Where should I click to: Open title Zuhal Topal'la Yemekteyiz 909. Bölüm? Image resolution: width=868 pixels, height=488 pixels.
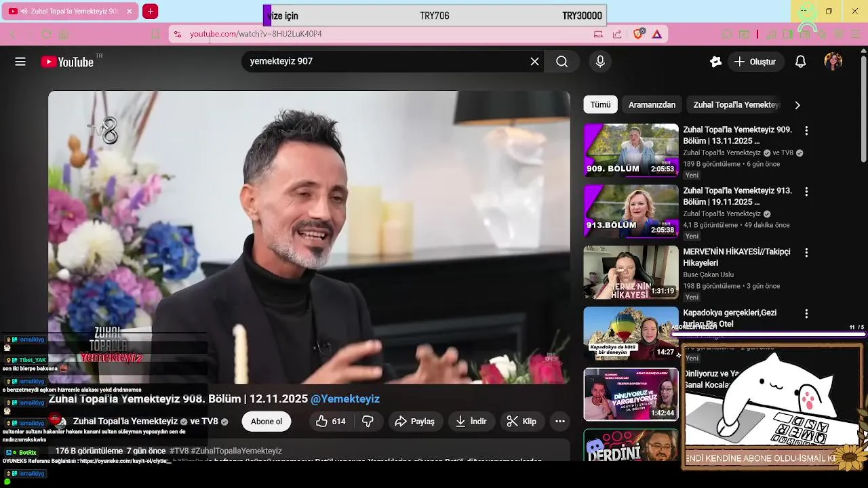click(737, 135)
